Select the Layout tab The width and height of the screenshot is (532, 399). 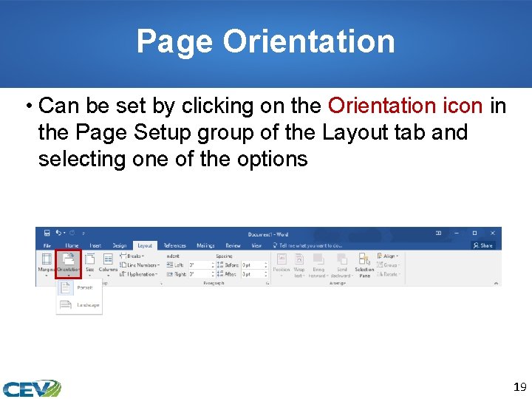click(x=145, y=245)
